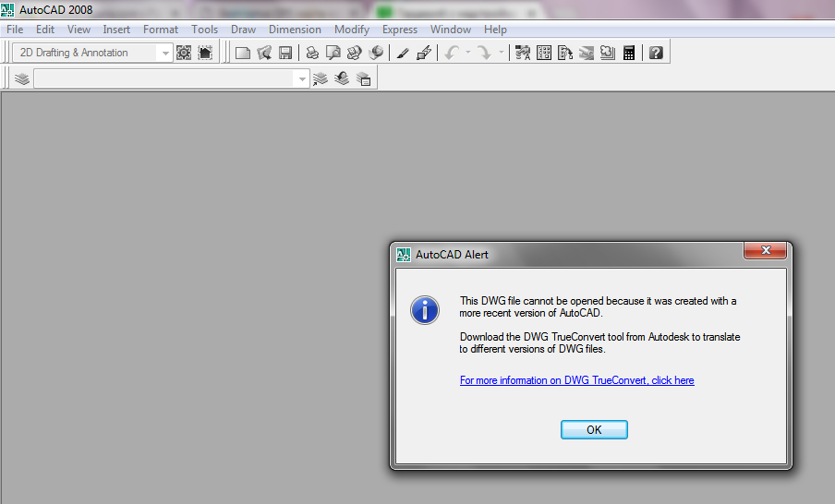Open the Help menu
Viewport: 835px width, 504px height.
click(x=495, y=30)
